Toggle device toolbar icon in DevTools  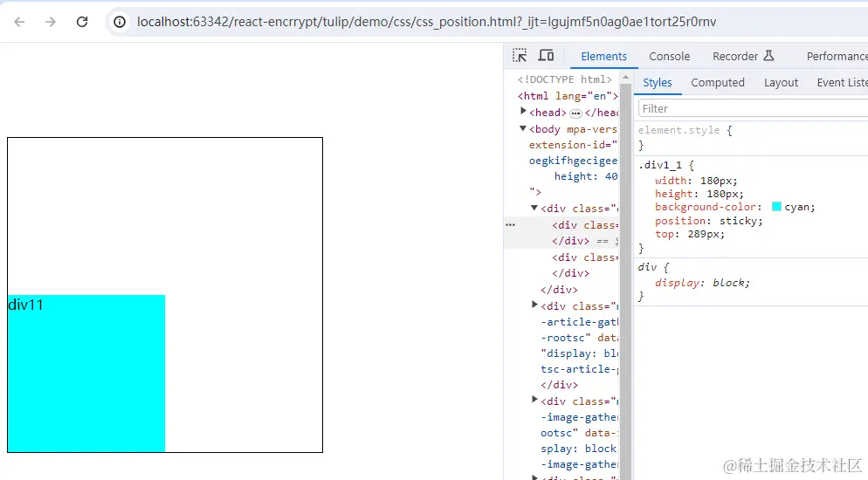coord(546,55)
